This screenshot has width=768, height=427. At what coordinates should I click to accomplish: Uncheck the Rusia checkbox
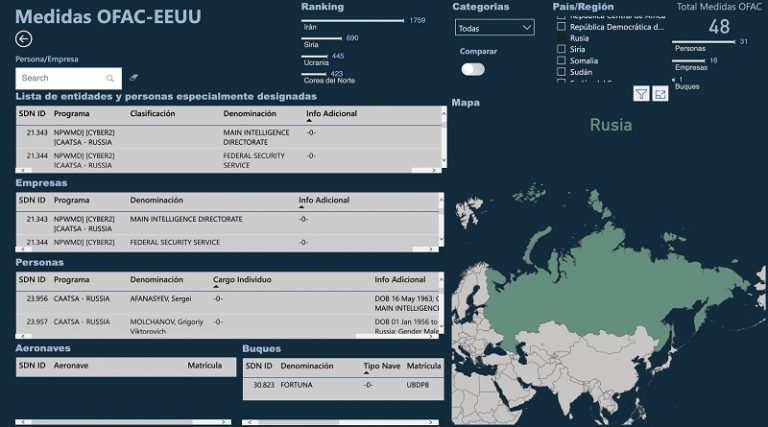click(561, 38)
